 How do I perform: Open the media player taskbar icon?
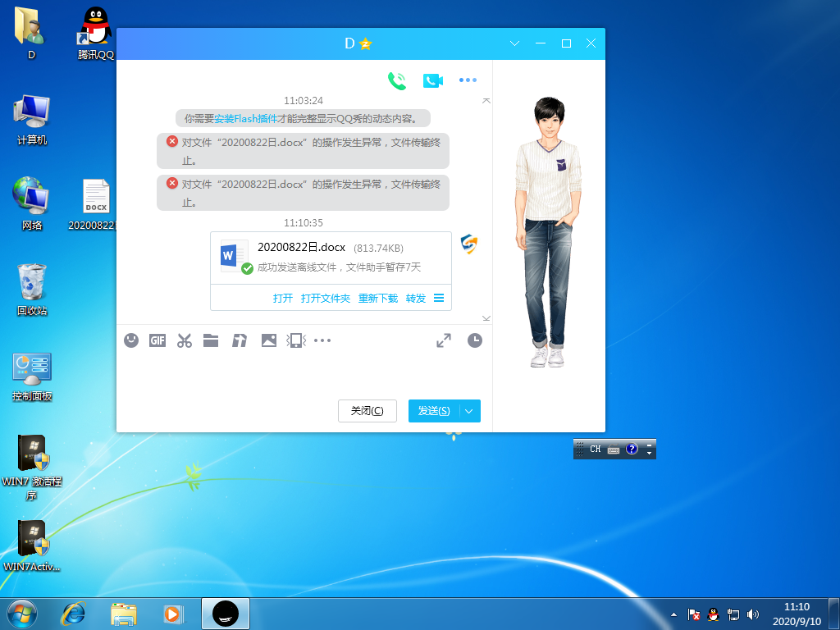[173, 614]
